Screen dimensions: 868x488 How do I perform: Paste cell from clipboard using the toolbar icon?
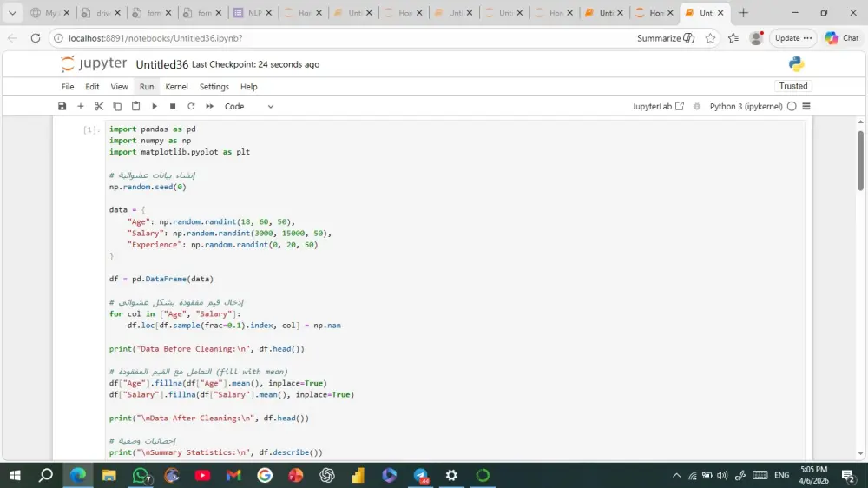[135, 106]
